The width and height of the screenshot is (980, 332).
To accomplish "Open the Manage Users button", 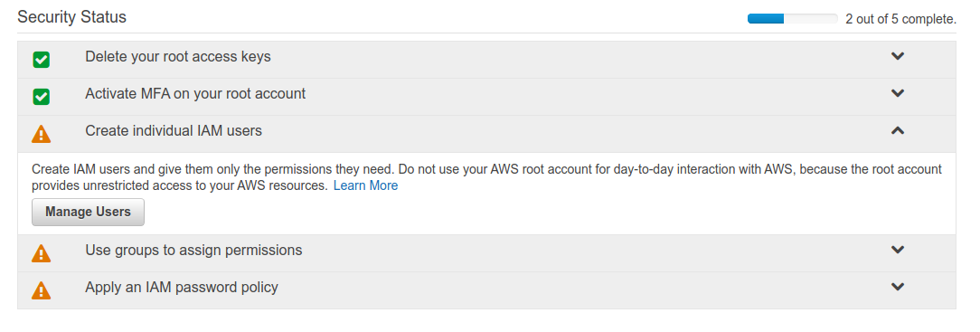I will pos(88,212).
